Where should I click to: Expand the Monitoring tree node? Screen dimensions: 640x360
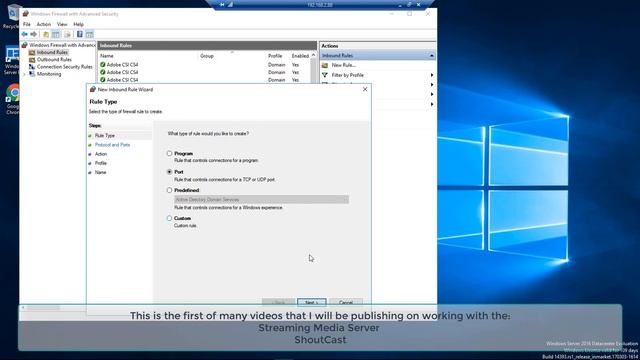[24, 74]
